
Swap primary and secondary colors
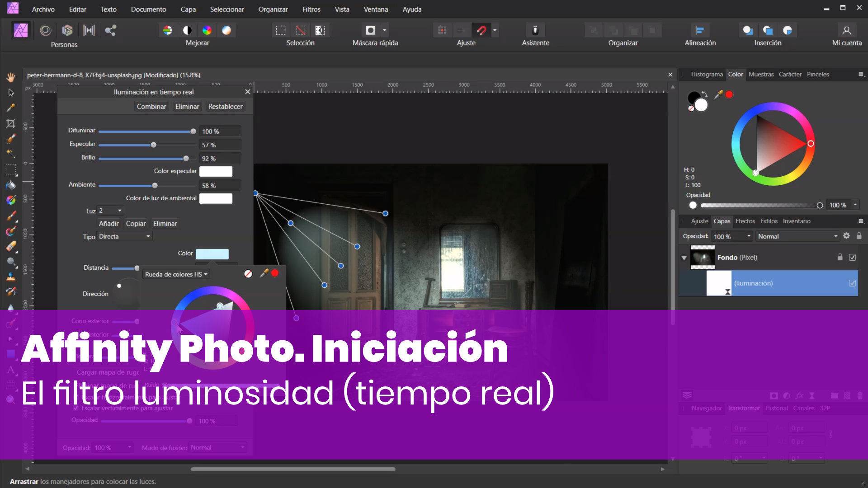[704, 94]
